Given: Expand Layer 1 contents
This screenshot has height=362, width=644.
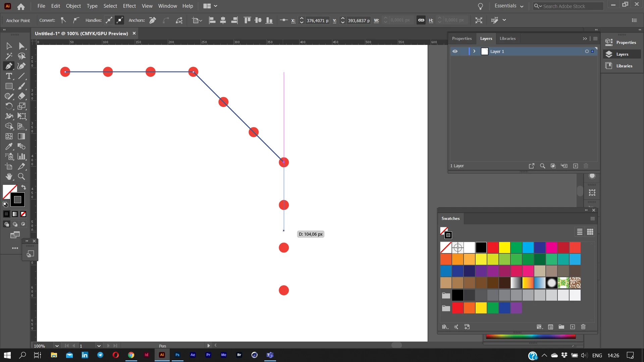Looking at the screenshot, I should 474,51.
